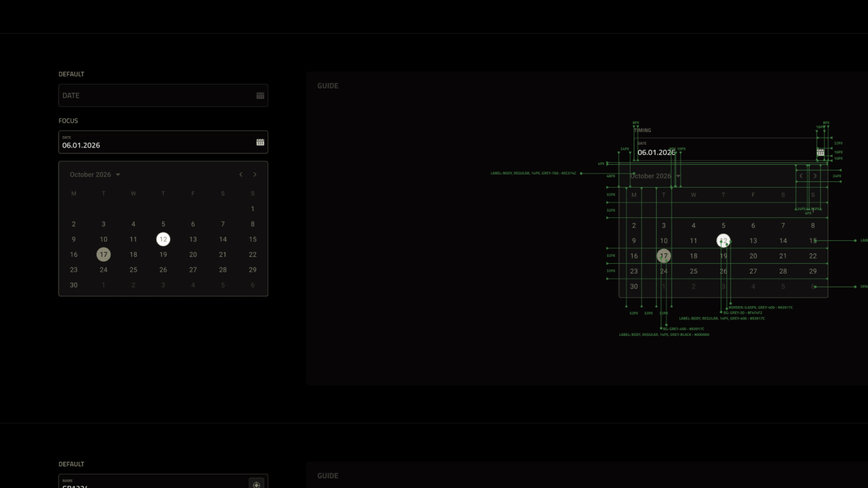The image size is (868, 488).
Task: Select day 11 in left calendar
Action: coord(133,239)
